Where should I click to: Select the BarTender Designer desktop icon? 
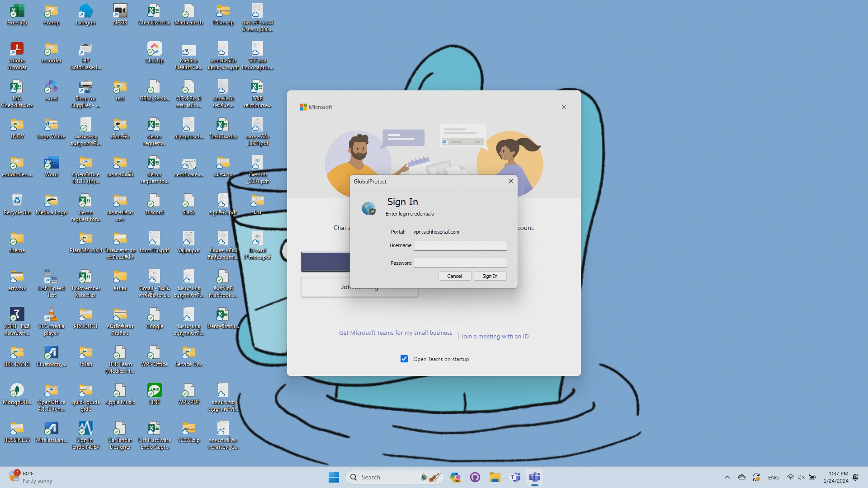tap(120, 436)
